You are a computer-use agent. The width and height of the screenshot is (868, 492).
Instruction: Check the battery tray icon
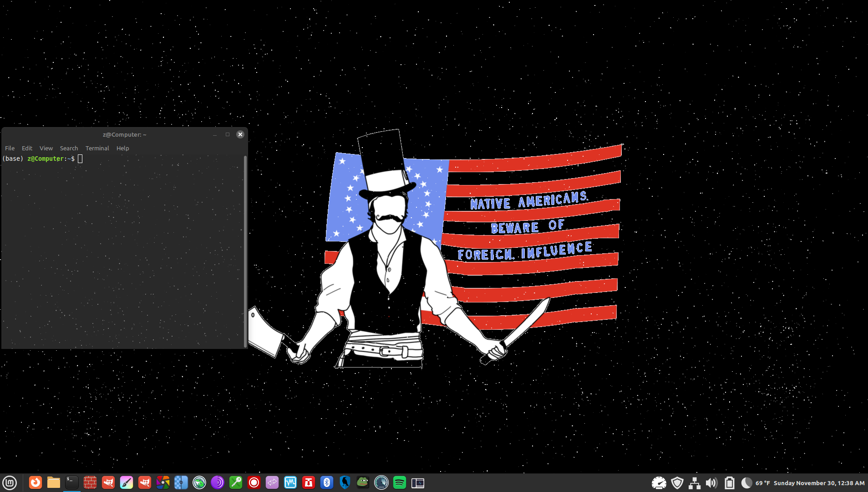(x=730, y=483)
